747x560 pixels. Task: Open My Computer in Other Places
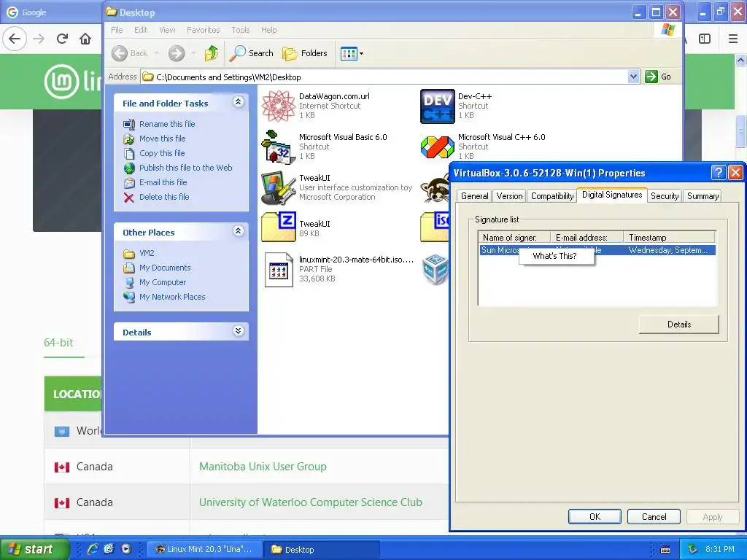pos(163,282)
